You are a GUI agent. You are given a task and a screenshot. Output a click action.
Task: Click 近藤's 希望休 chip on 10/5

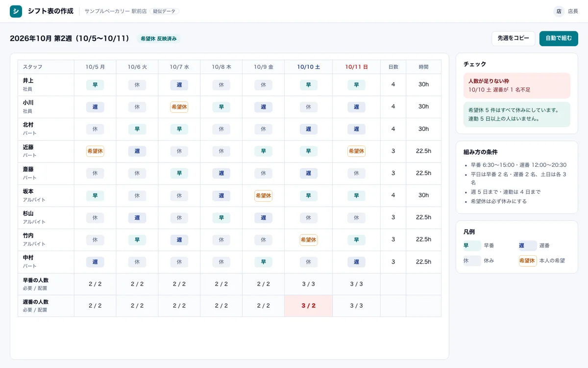(x=95, y=151)
